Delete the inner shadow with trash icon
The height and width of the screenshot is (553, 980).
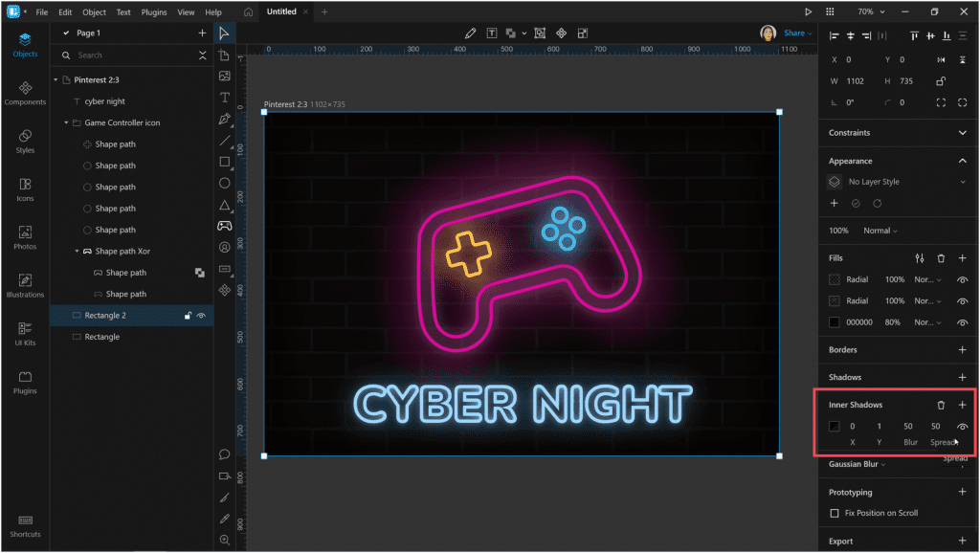point(942,406)
